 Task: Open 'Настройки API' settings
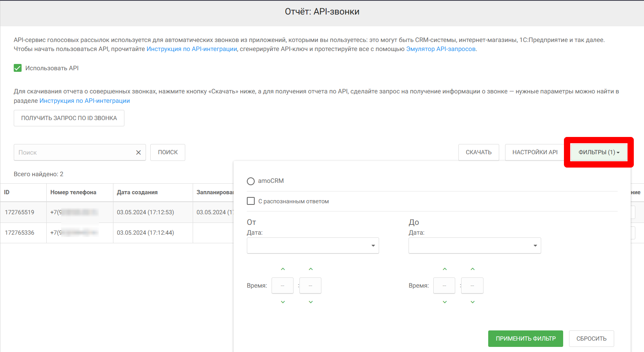[x=535, y=152]
